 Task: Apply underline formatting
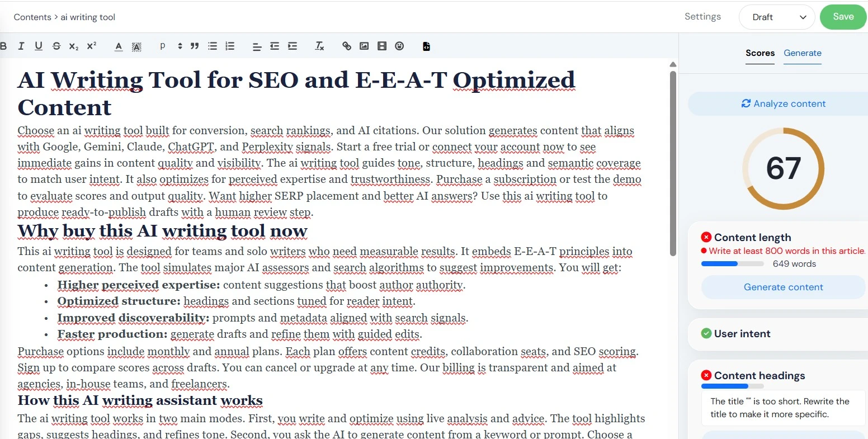pos(39,46)
